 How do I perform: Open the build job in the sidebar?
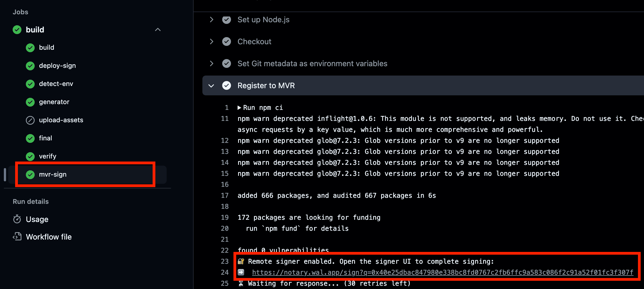[46, 48]
